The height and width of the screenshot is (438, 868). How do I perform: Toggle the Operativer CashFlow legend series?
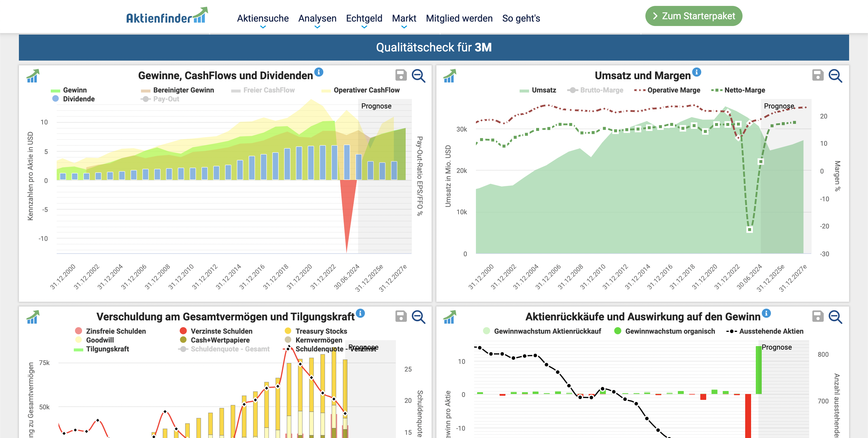(360, 90)
